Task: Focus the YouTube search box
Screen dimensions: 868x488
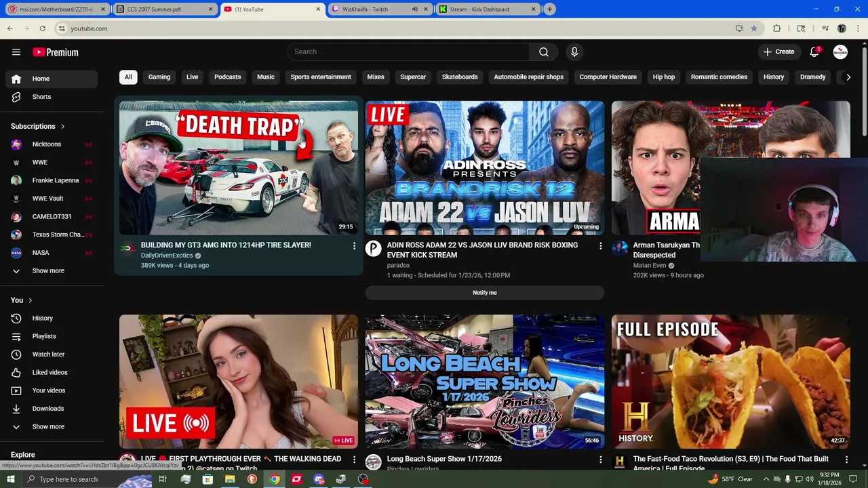Action: [408, 52]
